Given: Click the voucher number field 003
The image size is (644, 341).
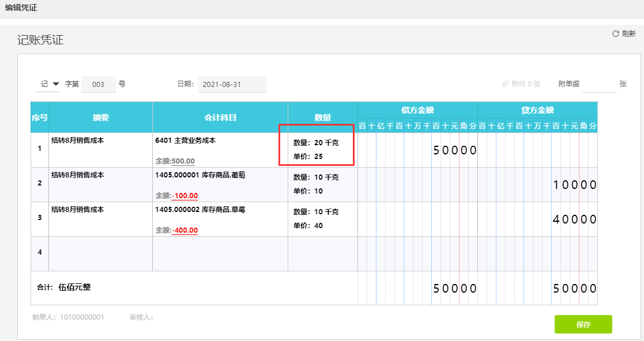Looking at the screenshot, I should pyautogui.click(x=99, y=85).
